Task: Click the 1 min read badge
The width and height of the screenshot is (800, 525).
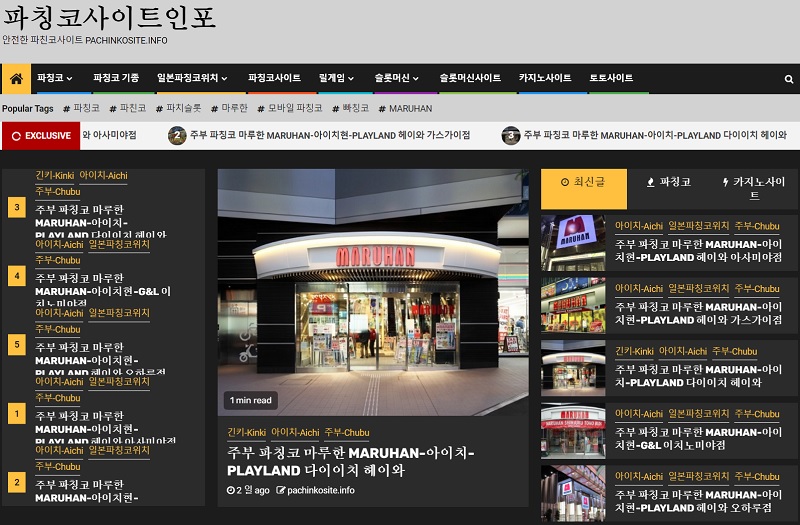Action: pos(251,401)
